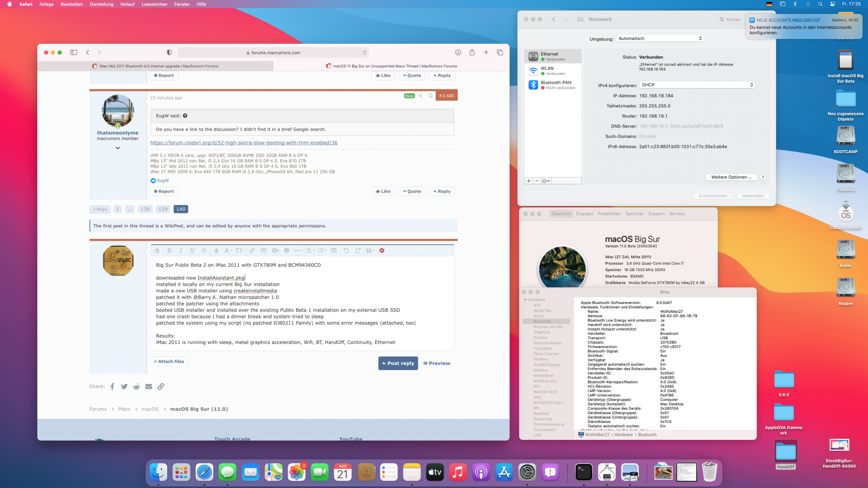Open the Umgebung dropdown
The height and width of the screenshot is (488, 868).
click(660, 39)
